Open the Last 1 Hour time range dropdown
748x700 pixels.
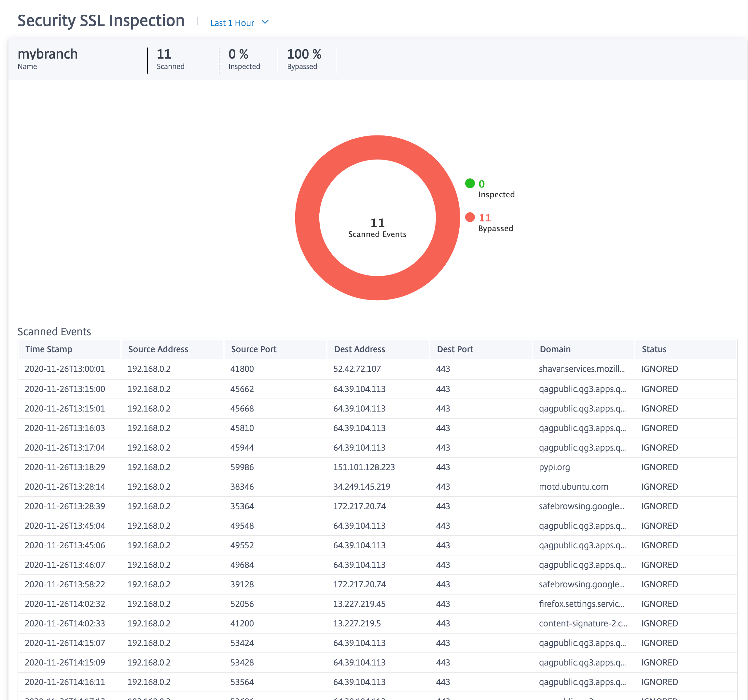pyautogui.click(x=239, y=23)
